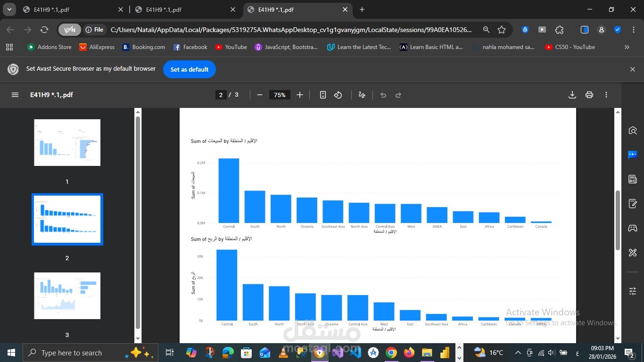Viewport: 644px width, 362px height.
Task: Zoom in on the PDF
Action: point(299,95)
